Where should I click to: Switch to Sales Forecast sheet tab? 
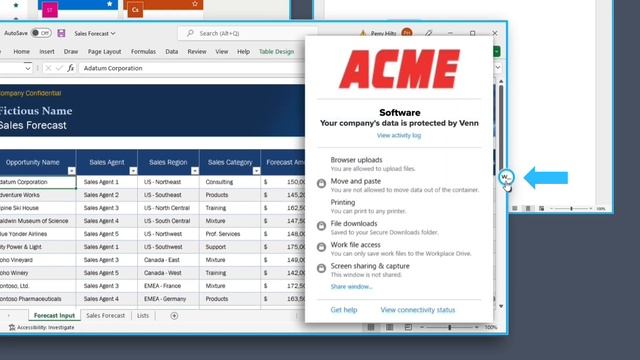105,316
